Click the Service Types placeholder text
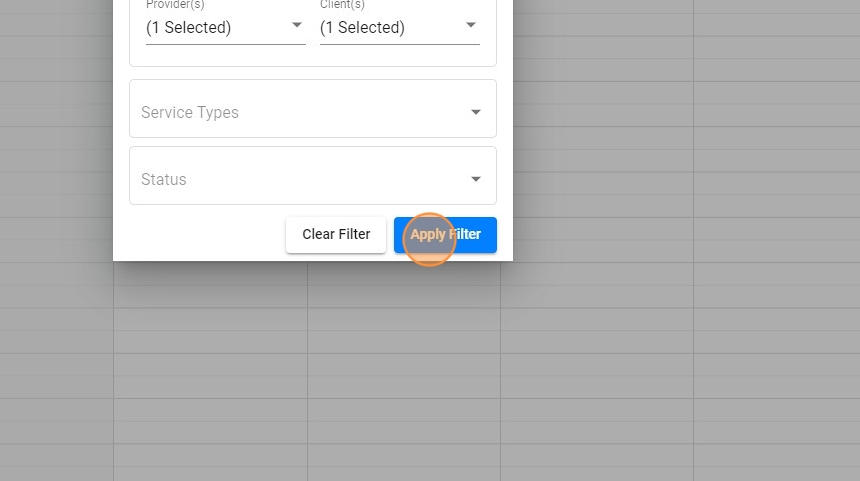 [x=190, y=113]
